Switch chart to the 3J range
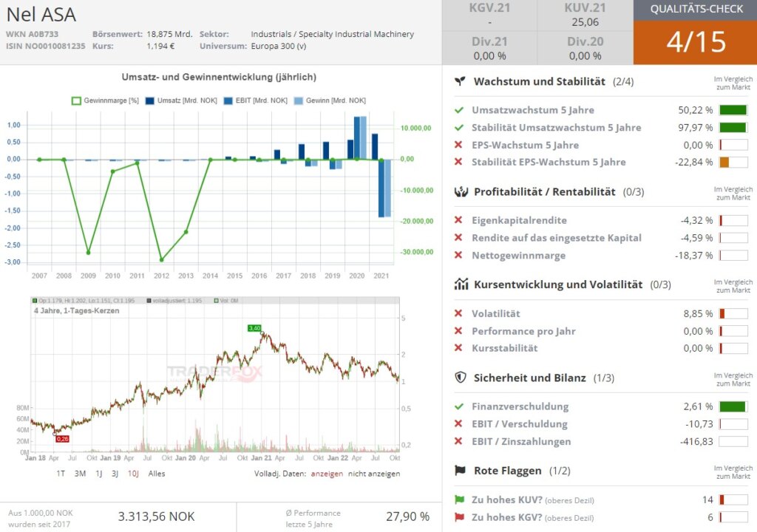This screenshot has height=532, width=757. (115, 474)
